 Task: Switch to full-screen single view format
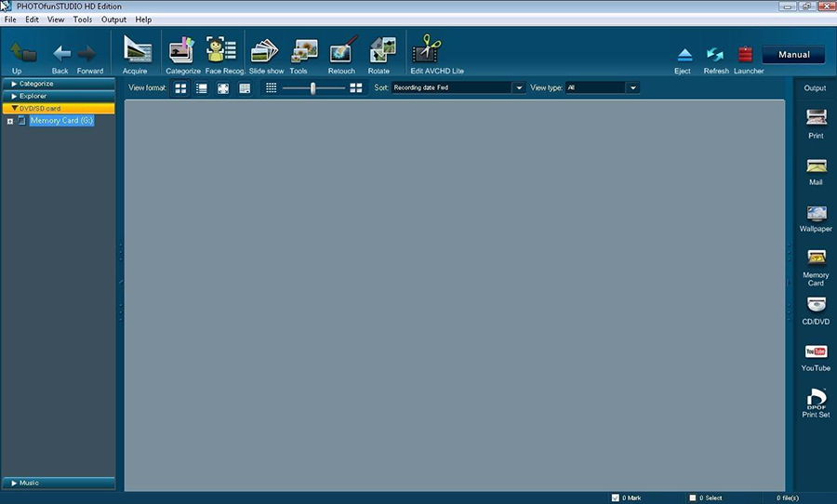pyautogui.click(x=223, y=88)
